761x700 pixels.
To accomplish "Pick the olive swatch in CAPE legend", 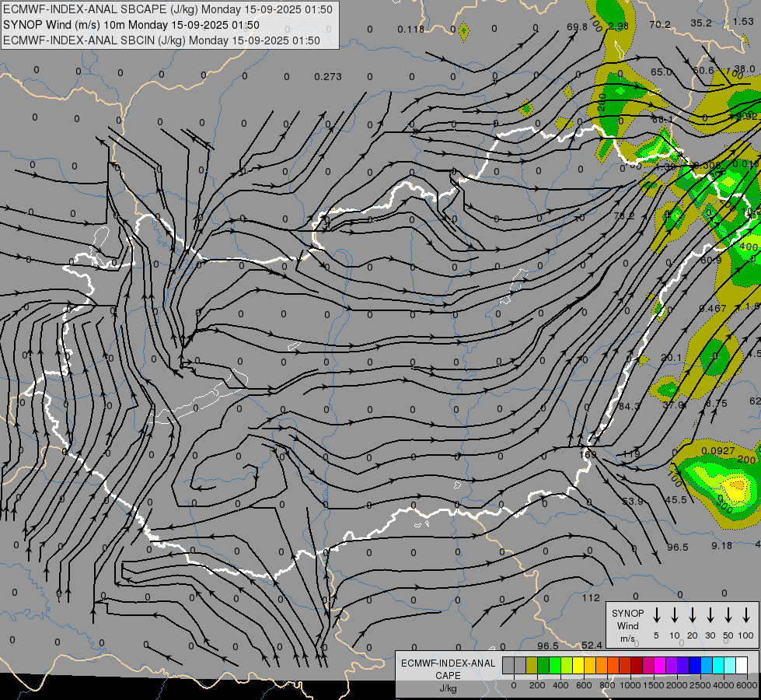I will pyautogui.click(x=532, y=666).
